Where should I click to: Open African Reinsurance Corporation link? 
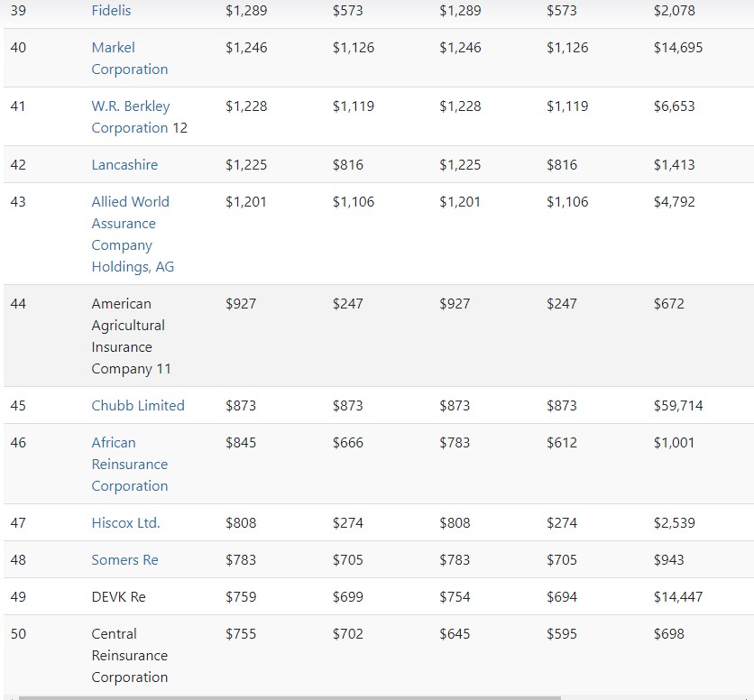[x=129, y=464]
